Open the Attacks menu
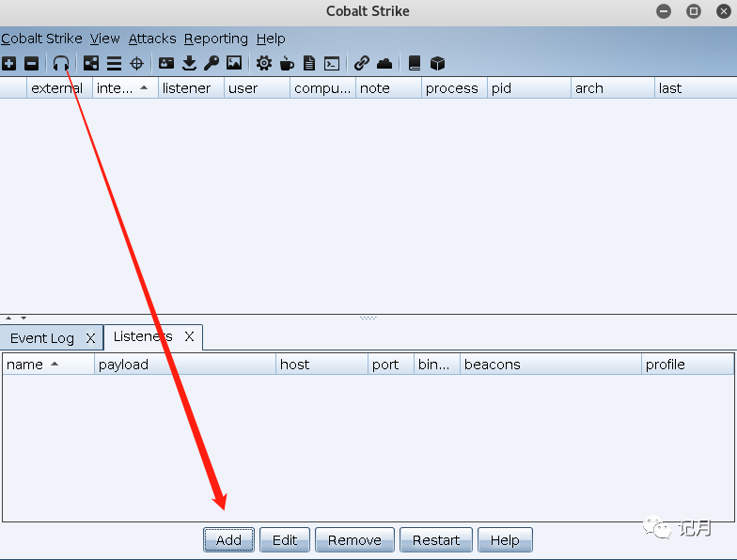Viewport: 737px width, 560px height. click(x=152, y=39)
